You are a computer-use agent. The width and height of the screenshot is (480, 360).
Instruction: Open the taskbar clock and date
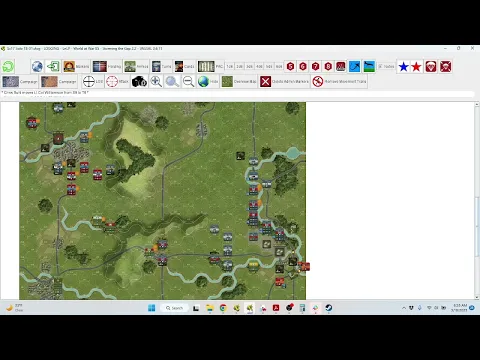460,308
